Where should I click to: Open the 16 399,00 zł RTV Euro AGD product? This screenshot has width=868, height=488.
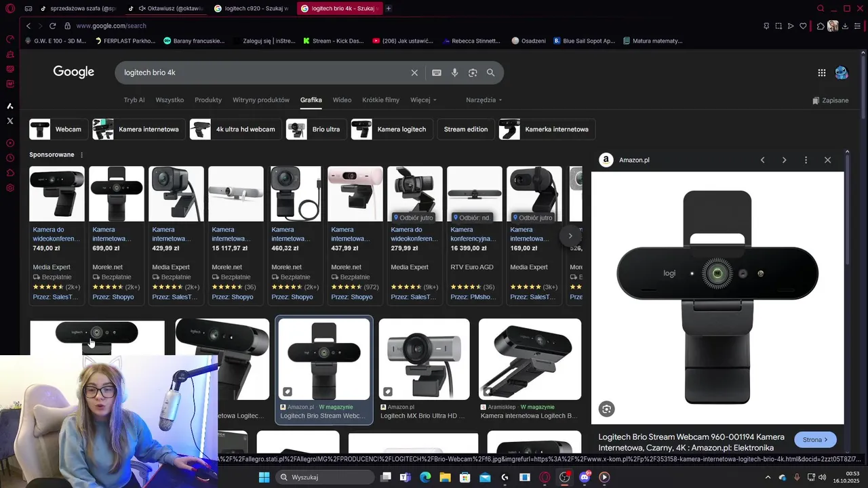475,235
